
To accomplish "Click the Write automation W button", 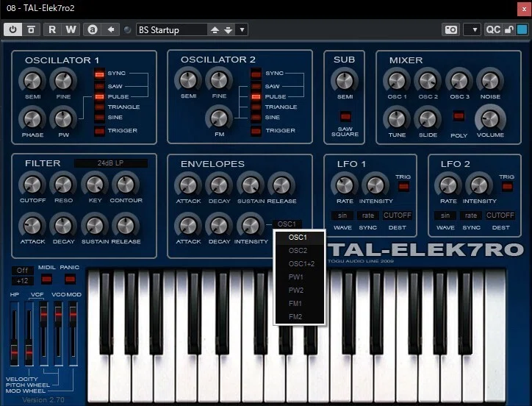I will coord(71,29).
